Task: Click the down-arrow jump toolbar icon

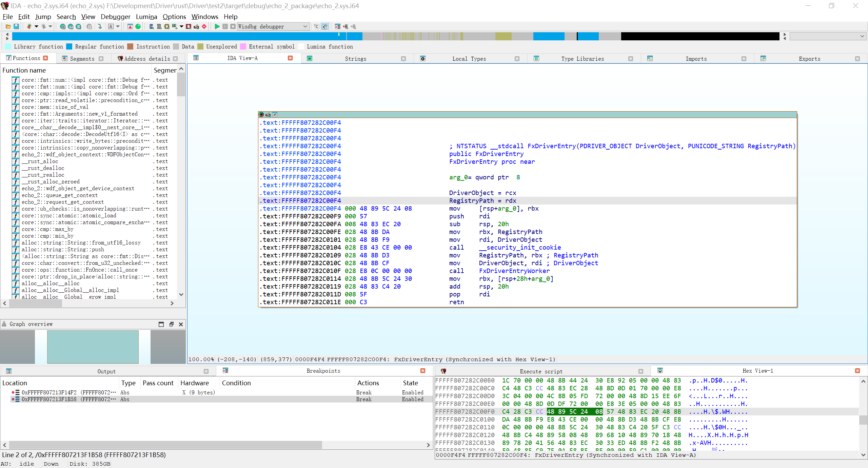Action: click(x=100, y=26)
